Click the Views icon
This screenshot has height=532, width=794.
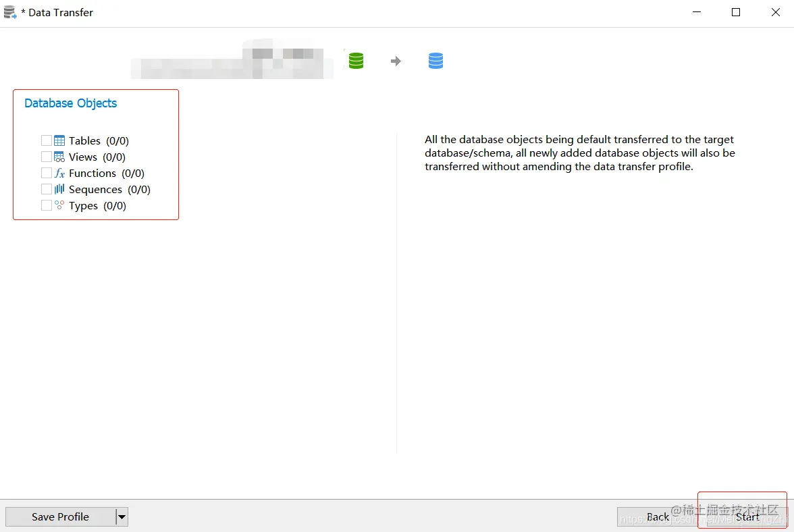[x=59, y=157]
